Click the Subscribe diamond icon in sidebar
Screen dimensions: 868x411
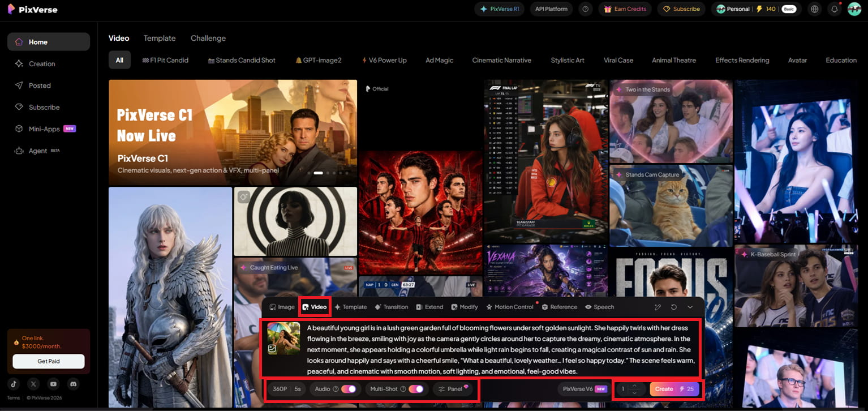tap(19, 107)
